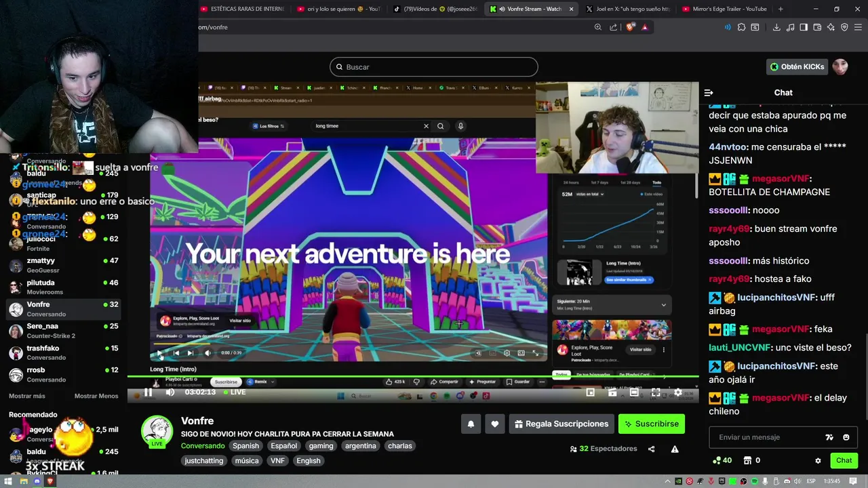Select the English tag
This screenshot has height=488, width=868.
point(308,461)
